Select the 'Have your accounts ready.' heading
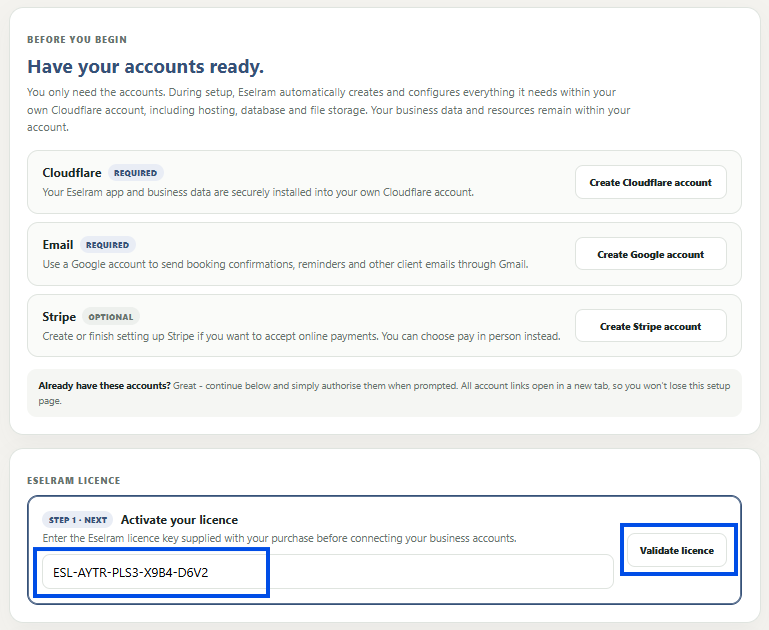Image resolution: width=769 pixels, height=630 pixels. 146,66
